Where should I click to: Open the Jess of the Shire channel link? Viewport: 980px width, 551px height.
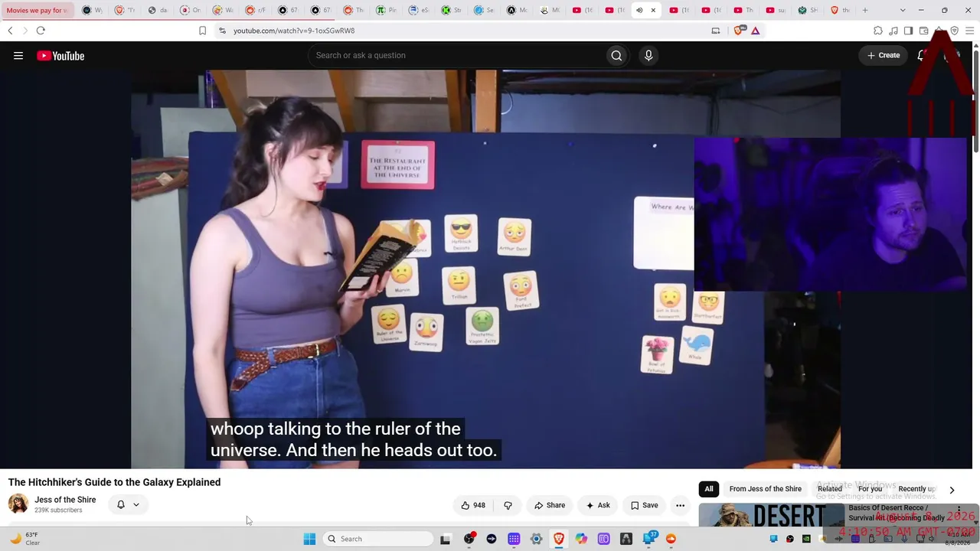(x=65, y=500)
